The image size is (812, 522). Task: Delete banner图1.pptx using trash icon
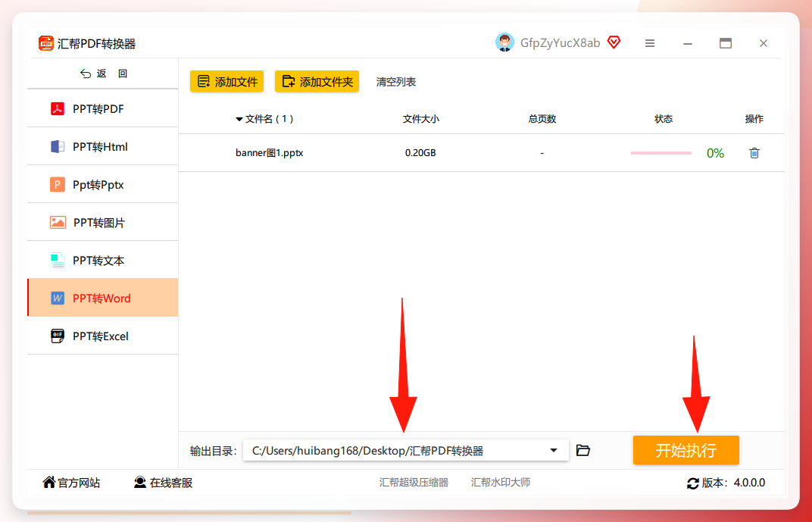pyautogui.click(x=754, y=153)
